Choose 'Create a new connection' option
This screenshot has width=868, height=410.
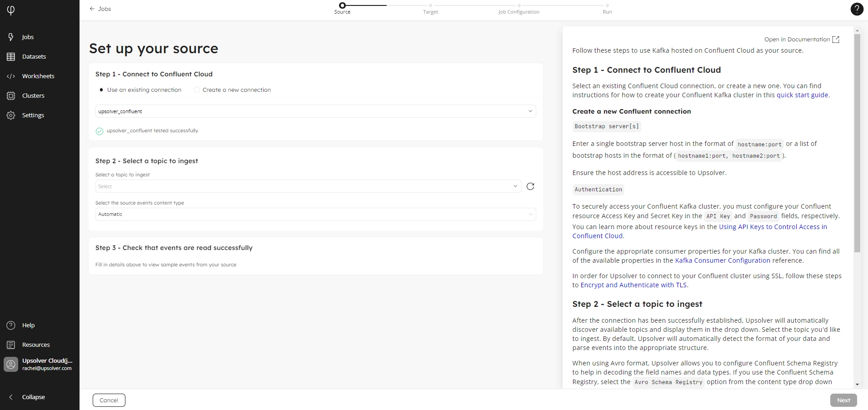[x=197, y=90]
